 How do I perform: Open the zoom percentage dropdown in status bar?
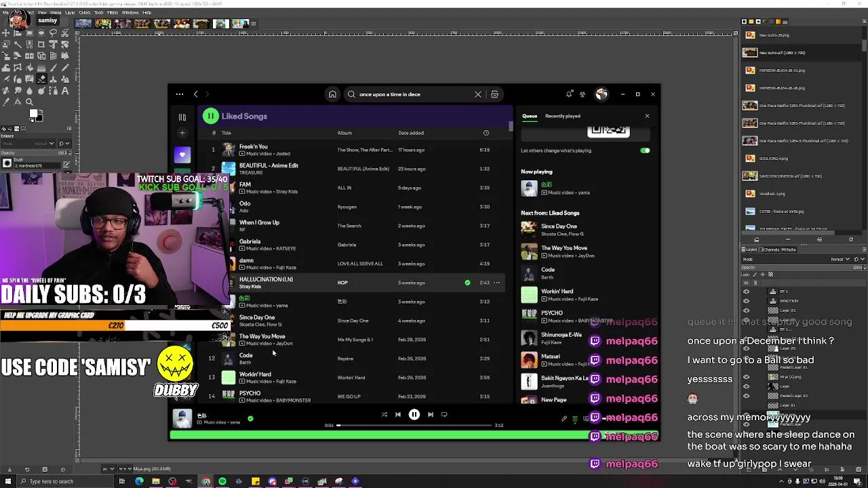125,469
